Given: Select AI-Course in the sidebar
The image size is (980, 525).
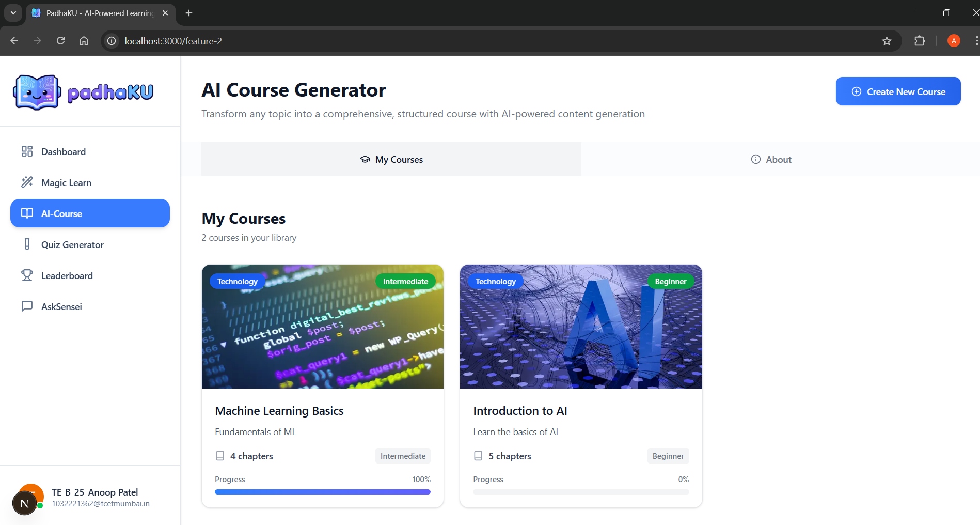Looking at the screenshot, I should click(x=90, y=213).
